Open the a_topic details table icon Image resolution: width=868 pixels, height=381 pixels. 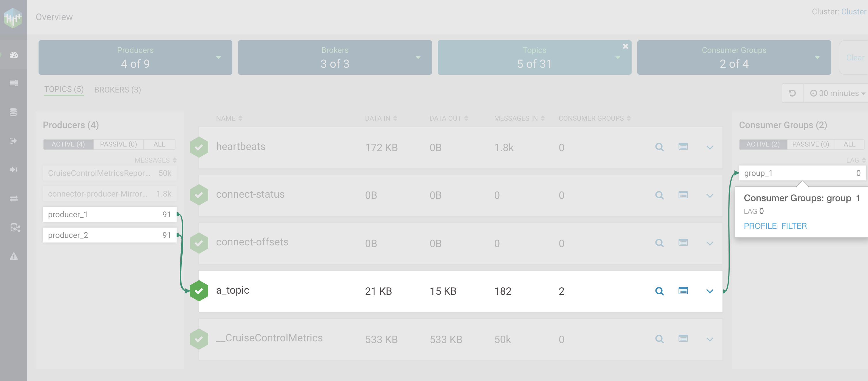pyautogui.click(x=683, y=291)
